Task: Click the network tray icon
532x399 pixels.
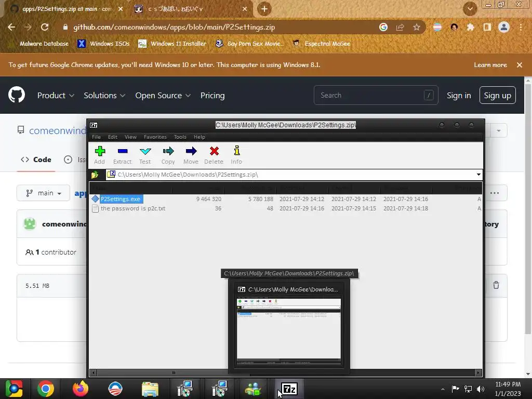Action: [x=468, y=389]
